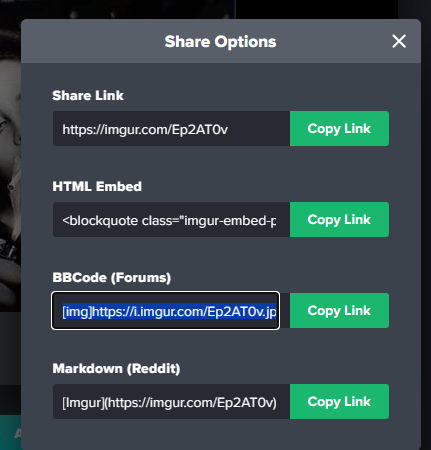Click the Markdown (Reddit) heading label
431x450 pixels.
116,368
